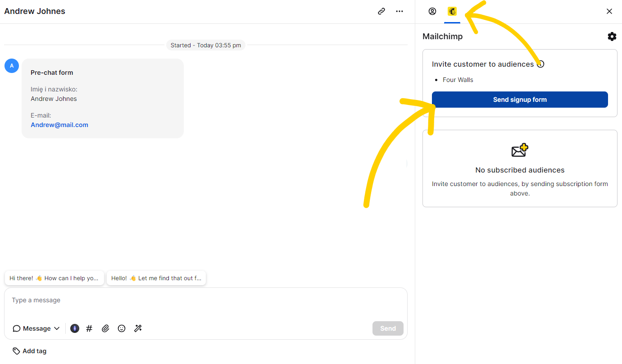This screenshot has height=364, width=622.
Task: Select the Mailchimp integration tab
Action: click(x=452, y=11)
